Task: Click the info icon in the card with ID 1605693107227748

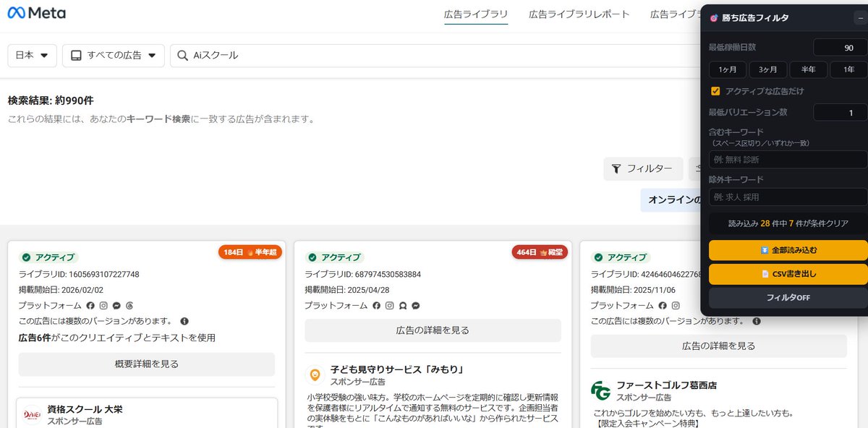Action: pyautogui.click(x=184, y=321)
